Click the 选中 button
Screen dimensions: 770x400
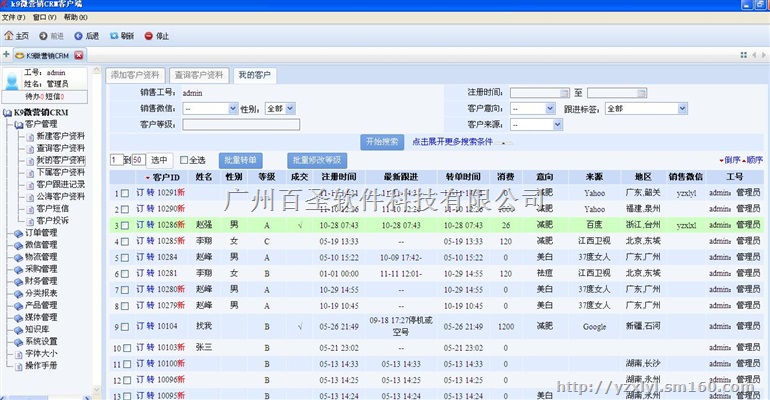click(159, 160)
